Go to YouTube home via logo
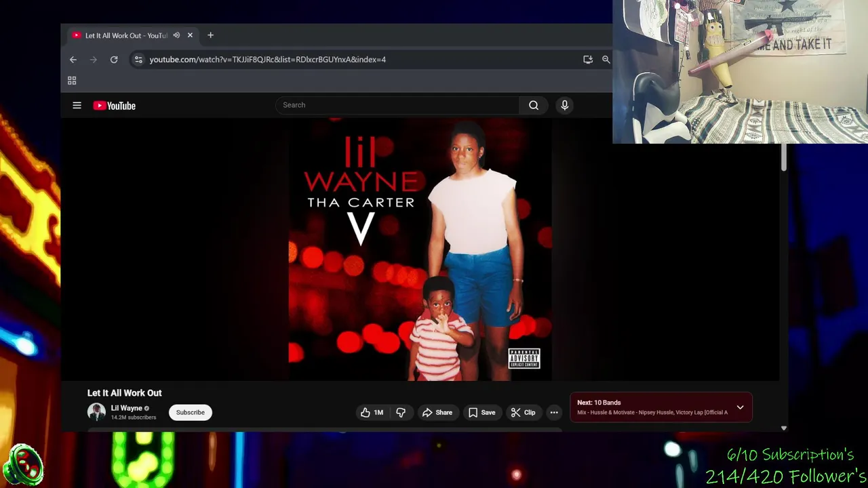The height and width of the screenshot is (488, 868). [115, 106]
